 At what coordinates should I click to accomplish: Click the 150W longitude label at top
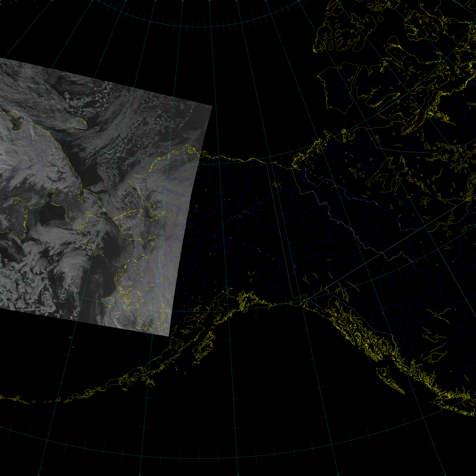(209, 1)
